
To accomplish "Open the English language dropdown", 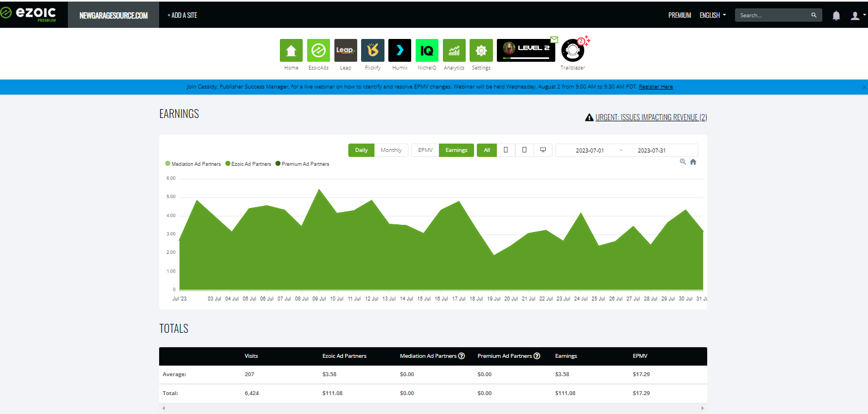I will [713, 16].
